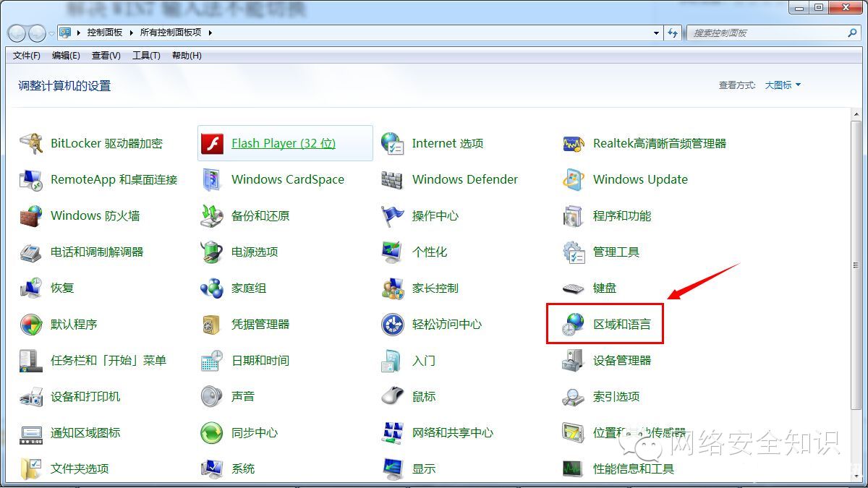Click the 系统 link
The height and width of the screenshot is (488, 868).
coord(243,468)
